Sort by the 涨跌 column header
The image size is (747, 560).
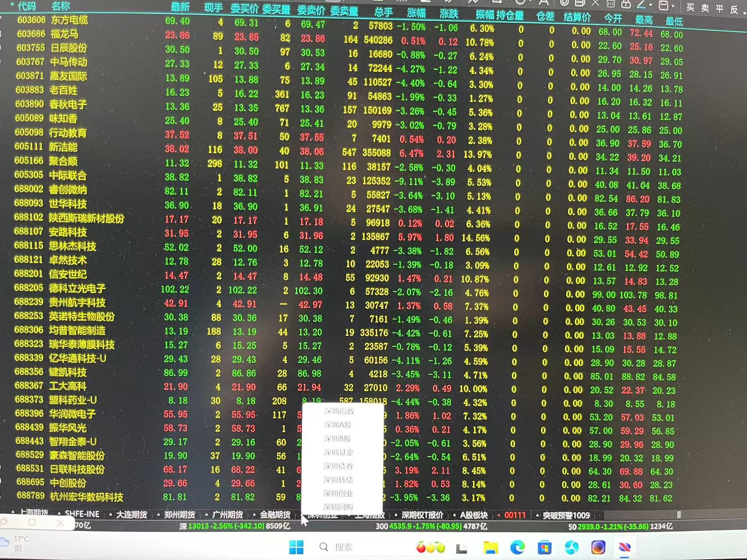(x=449, y=14)
